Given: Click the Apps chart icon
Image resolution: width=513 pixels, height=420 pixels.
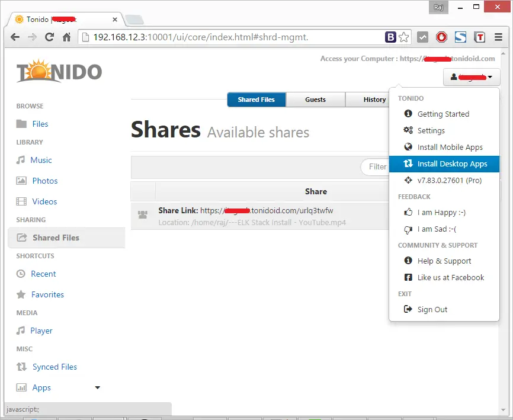Looking at the screenshot, I should (21, 387).
